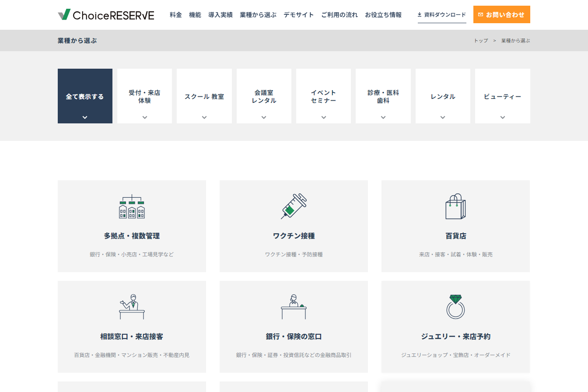This screenshot has width=588, height=392.
Task: Click the department store shopping bag icon
Action: click(x=455, y=206)
